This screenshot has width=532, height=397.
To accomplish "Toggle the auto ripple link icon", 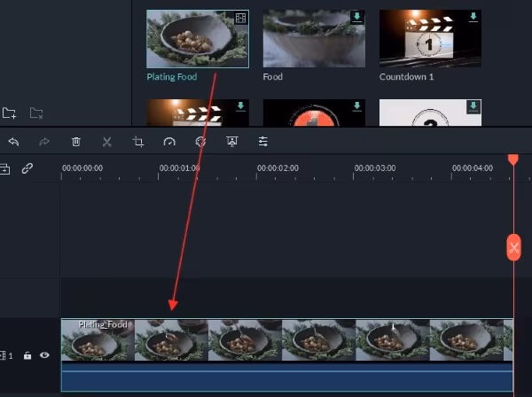I will point(27,168).
